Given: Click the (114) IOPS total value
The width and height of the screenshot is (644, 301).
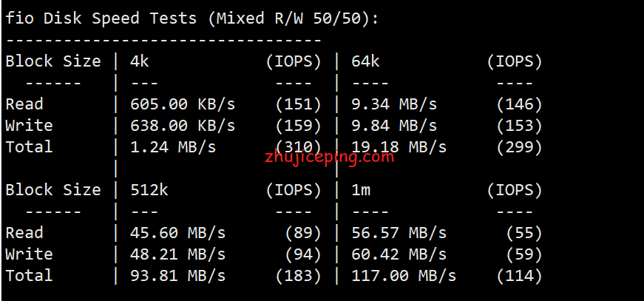Looking at the screenshot, I should [519, 275].
